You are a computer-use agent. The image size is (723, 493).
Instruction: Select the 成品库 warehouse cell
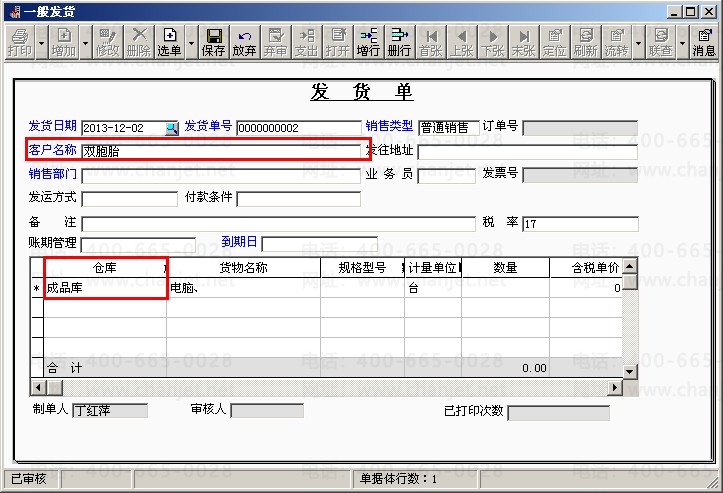(105, 288)
